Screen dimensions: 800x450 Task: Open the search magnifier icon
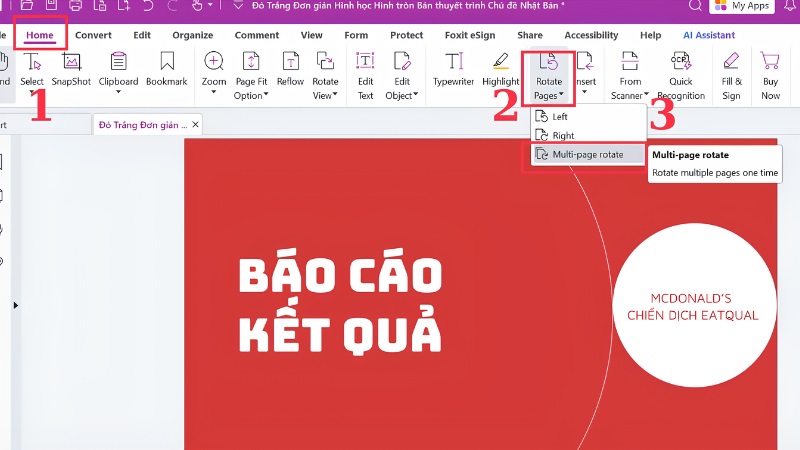click(x=695, y=6)
